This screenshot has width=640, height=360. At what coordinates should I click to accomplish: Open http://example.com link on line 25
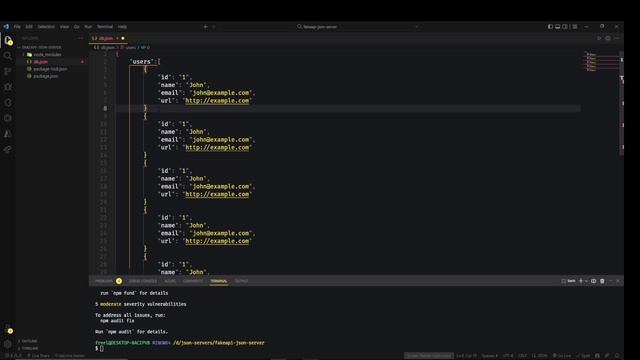click(217, 241)
